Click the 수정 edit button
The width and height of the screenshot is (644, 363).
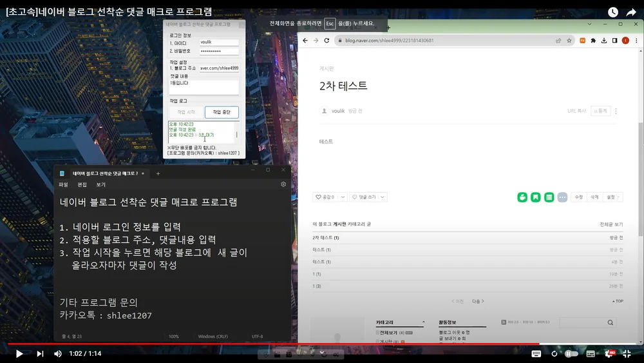[579, 197]
